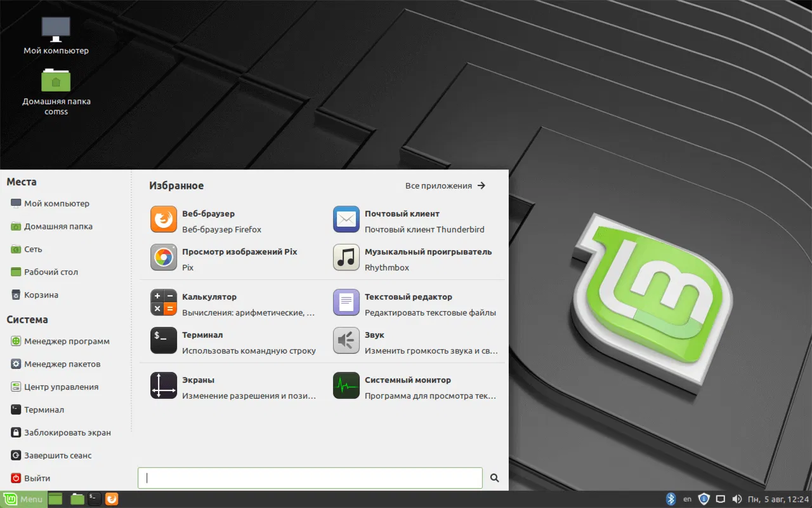Select Корзина in the Места list

(x=43, y=295)
